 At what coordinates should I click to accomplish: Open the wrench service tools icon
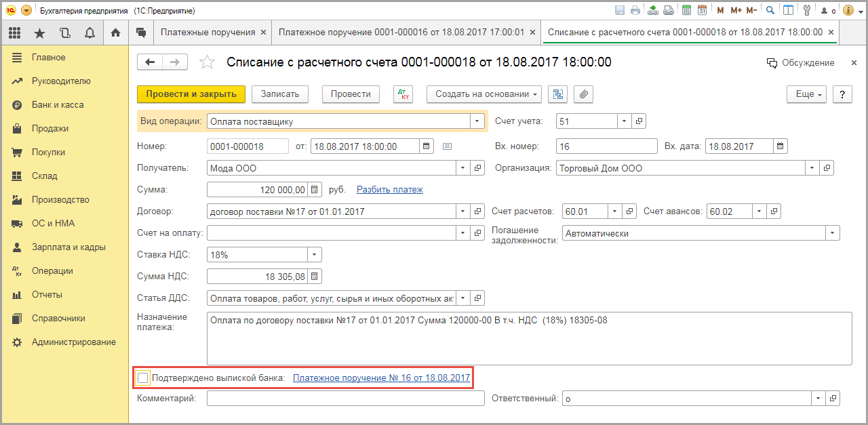[806, 10]
